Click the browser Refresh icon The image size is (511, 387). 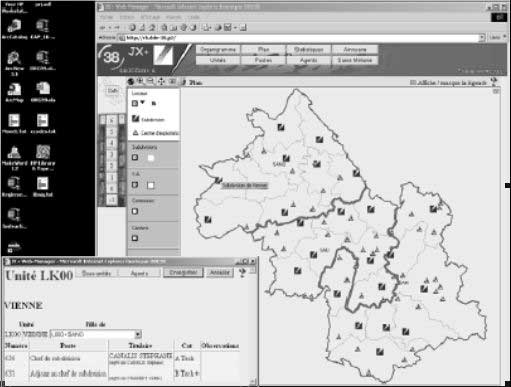click(x=142, y=27)
